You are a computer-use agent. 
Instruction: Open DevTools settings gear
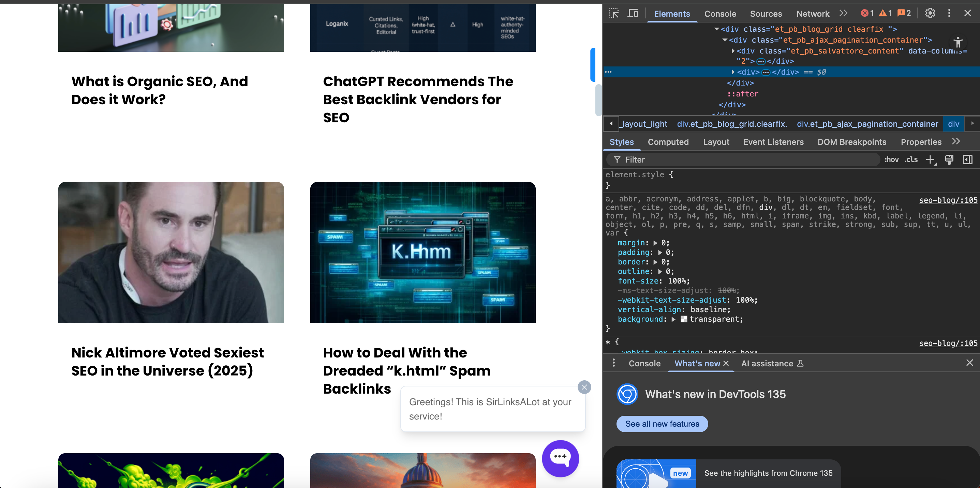(930, 13)
